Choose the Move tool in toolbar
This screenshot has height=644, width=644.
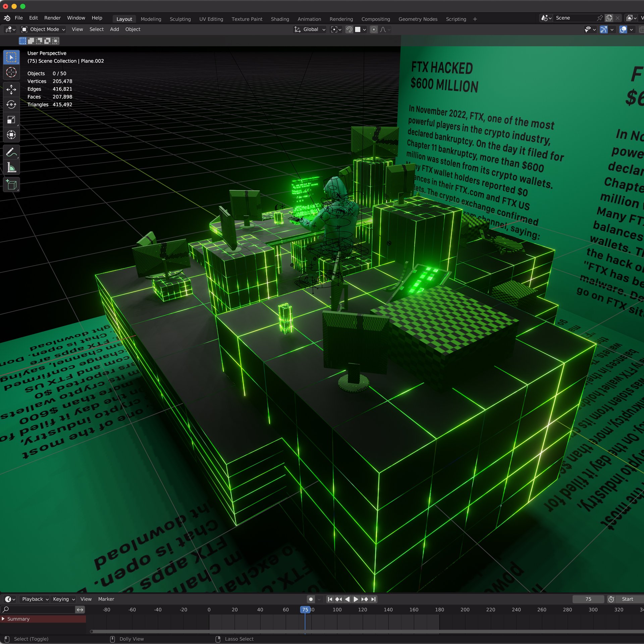click(x=11, y=90)
